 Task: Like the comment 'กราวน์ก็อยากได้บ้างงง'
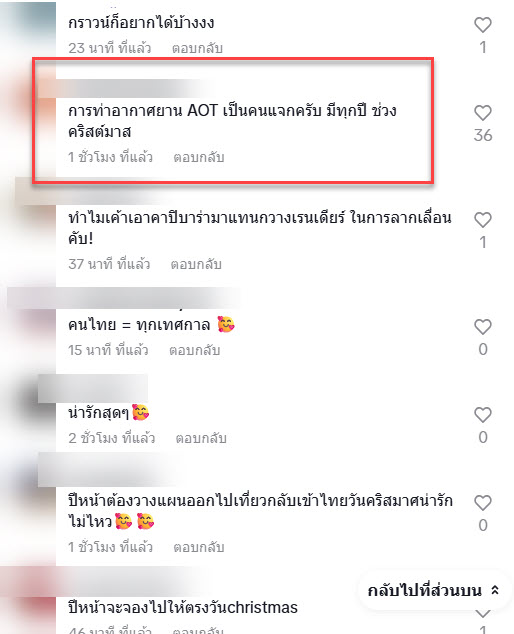[x=482, y=25]
